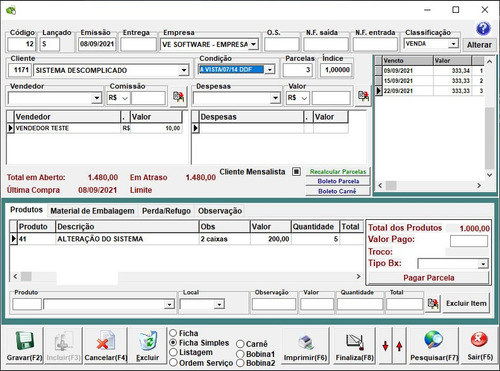Click the parcelas list horizontal scrollbar
Viewport: 500px width, 371px height.
(x=430, y=185)
